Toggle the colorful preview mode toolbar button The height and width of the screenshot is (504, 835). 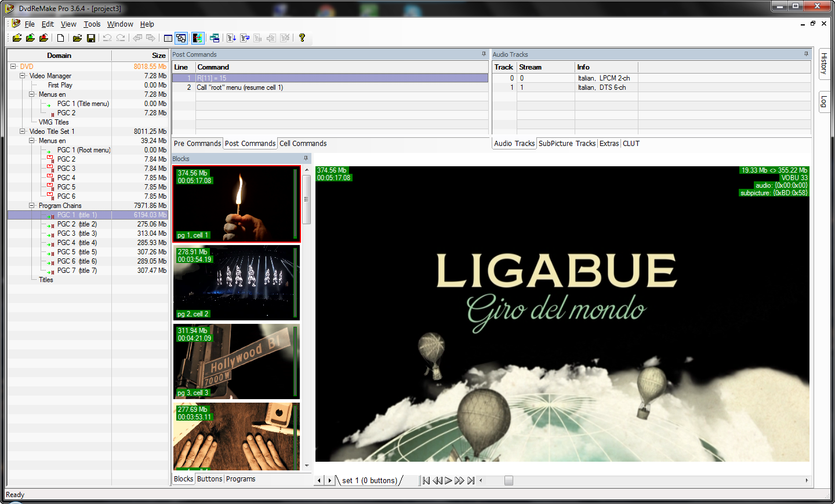click(197, 38)
